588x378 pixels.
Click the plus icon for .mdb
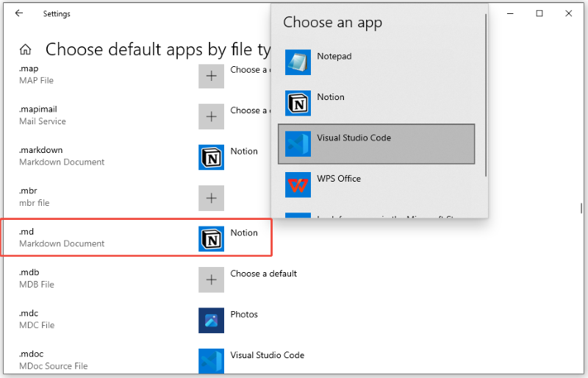tap(211, 279)
